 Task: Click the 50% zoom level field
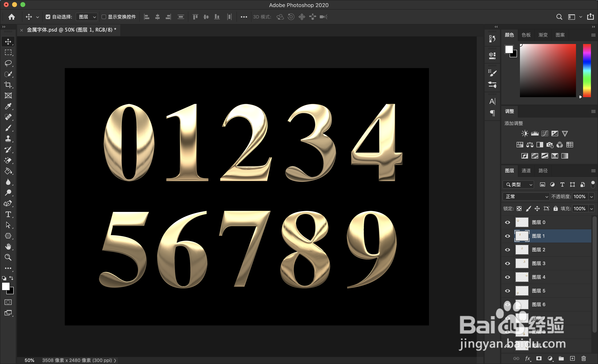pos(29,360)
